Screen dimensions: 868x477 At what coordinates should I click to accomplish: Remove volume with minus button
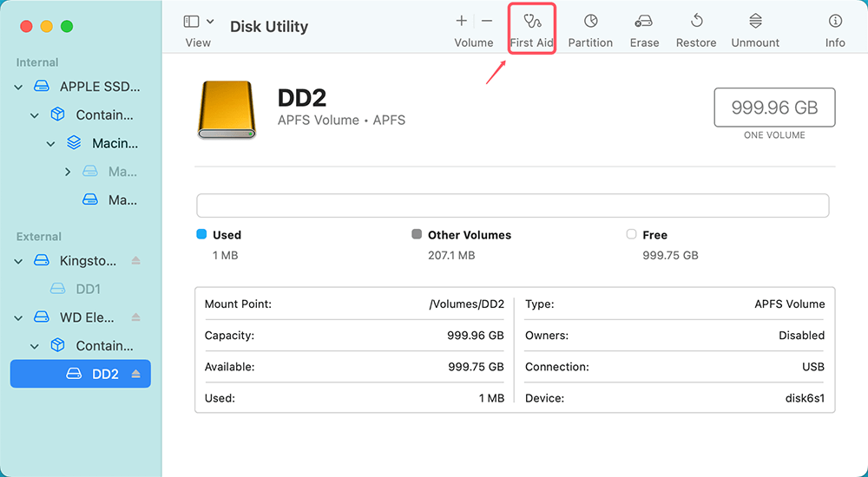487,21
